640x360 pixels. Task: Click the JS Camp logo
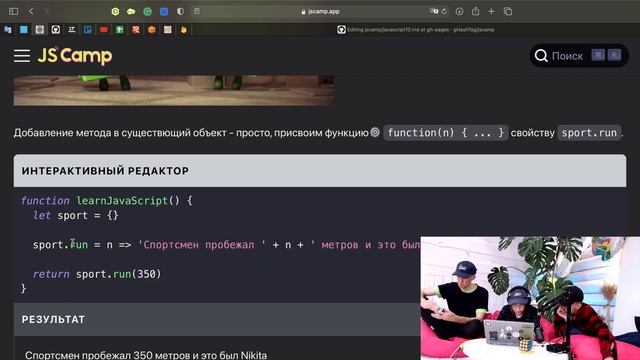coord(75,56)
